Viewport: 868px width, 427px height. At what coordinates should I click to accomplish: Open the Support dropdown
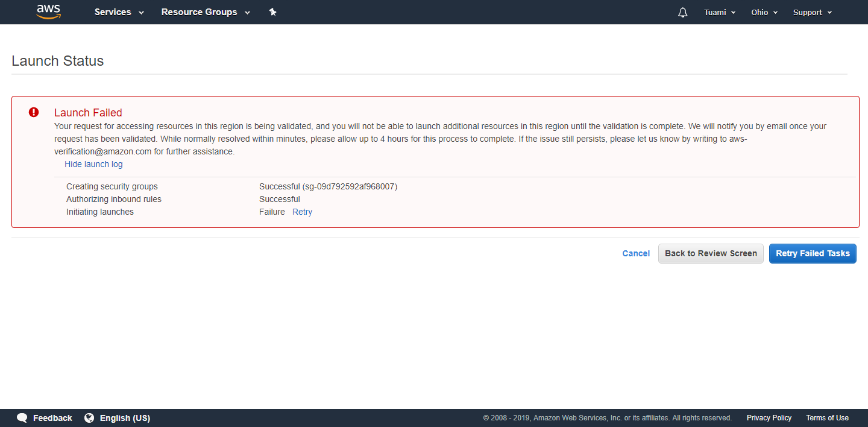[x=812, y=12]
